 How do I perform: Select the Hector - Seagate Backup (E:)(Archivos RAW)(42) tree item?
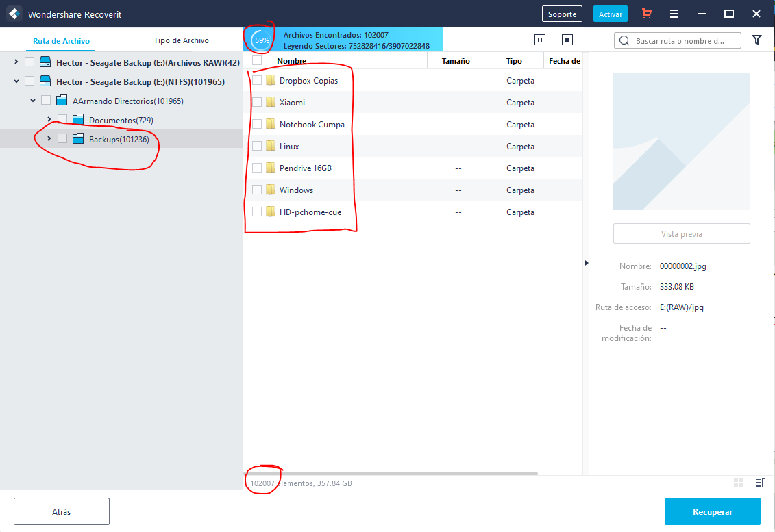point(148,62)
